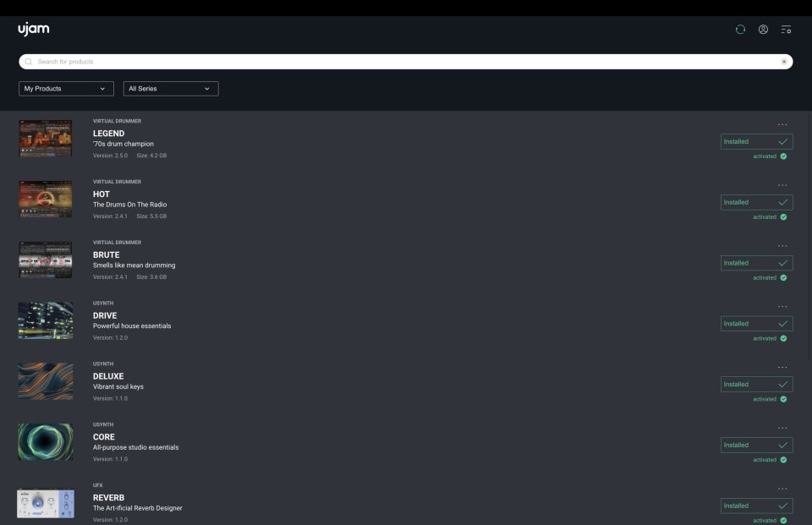Click the more options dots for CORE
The width and height of the screenshot is (812, 525).
[x=782, y=429]
